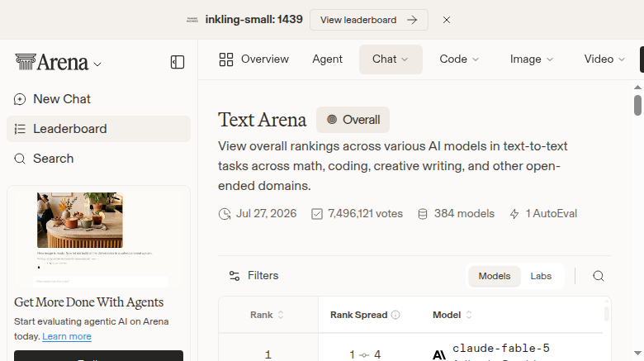Expand the Image tab dropdown
Screen dimensions: 644x361
click(x=532, y=59)
